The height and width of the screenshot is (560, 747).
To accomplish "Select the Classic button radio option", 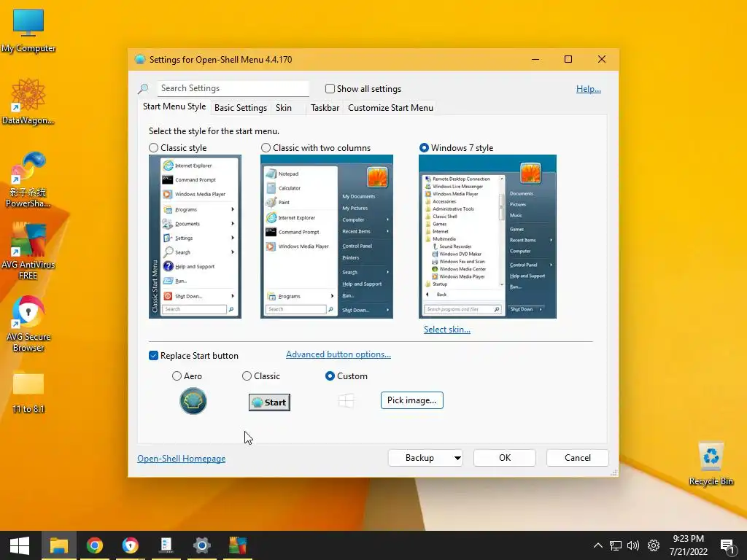I will 247,376.
